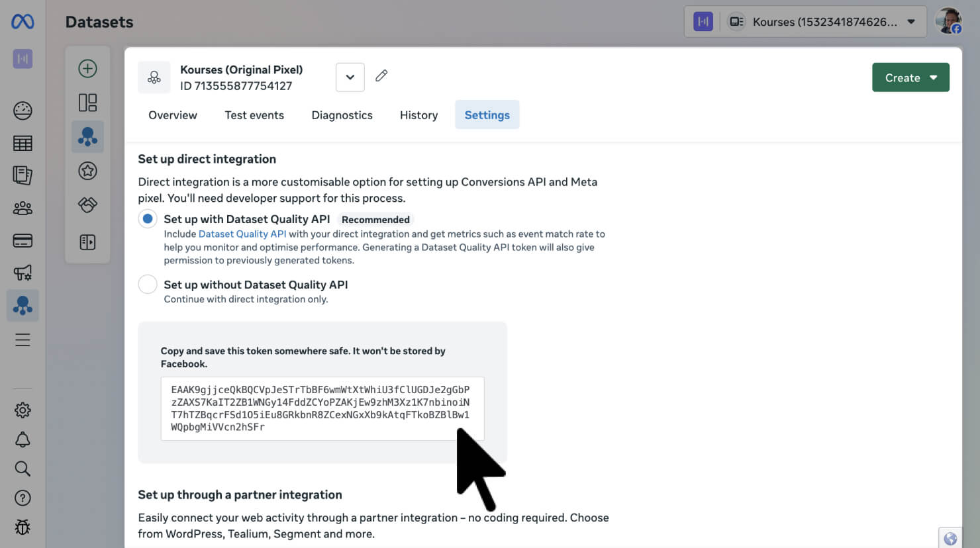
Task: Open notifications bell icon
Action: pyautogui.click(x=23, y=439)
